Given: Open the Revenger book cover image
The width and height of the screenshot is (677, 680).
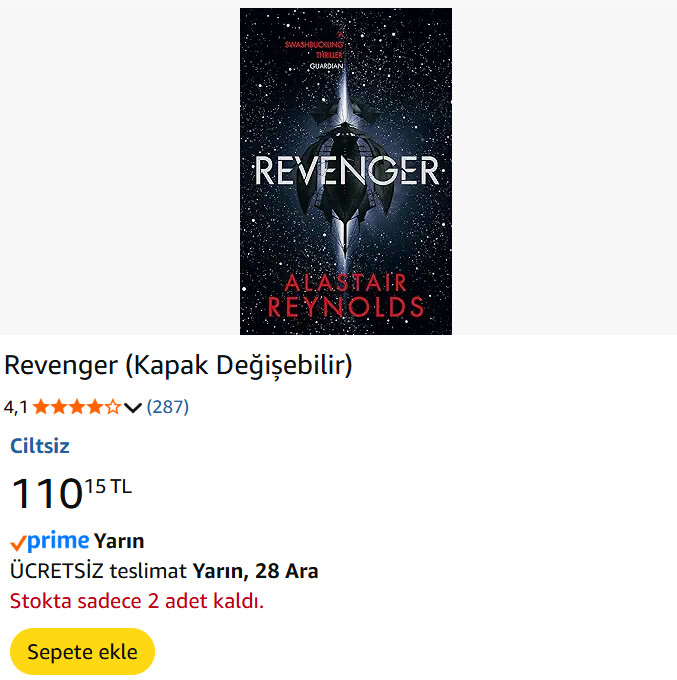Looking at the screenshot, I should (346, 171).
